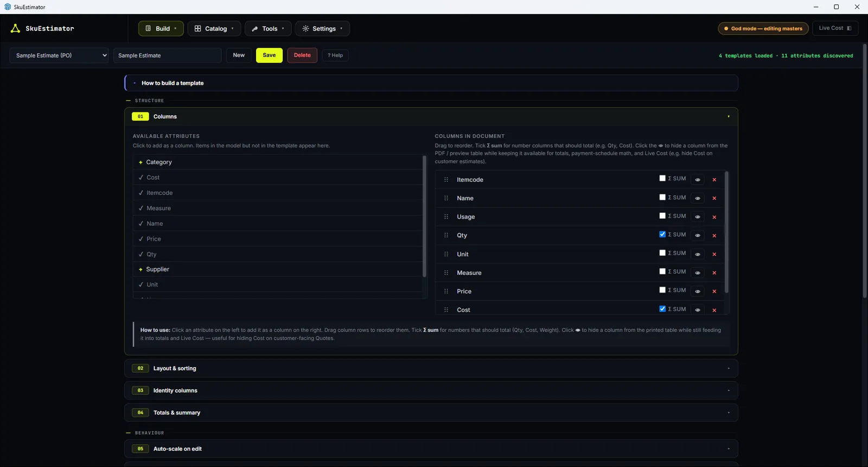868x467 pixels.
Task: Open the Tools menu
Action: pyautogui.click(x=268, y=28)
